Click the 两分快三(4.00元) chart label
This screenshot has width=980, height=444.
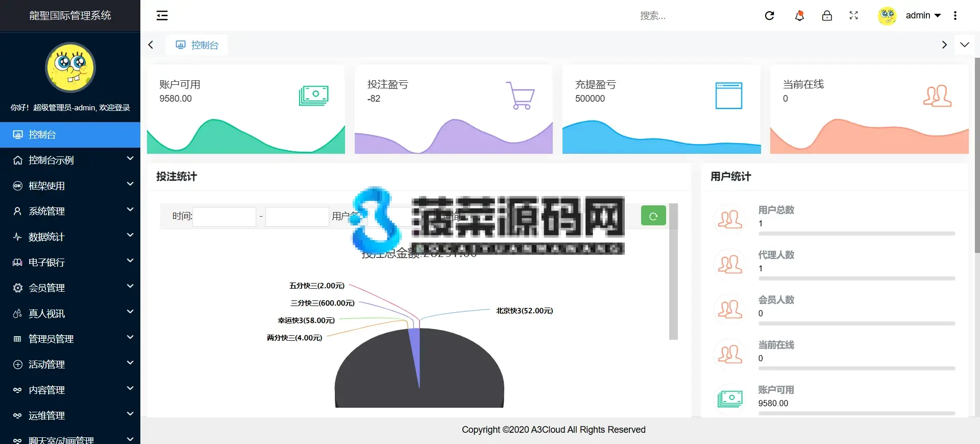pyautogui.click(x=295, y=338)
